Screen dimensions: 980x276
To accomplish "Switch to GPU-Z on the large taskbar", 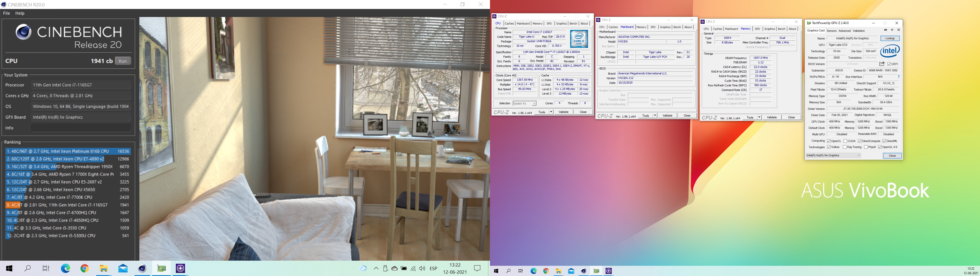I will (161, 269).
